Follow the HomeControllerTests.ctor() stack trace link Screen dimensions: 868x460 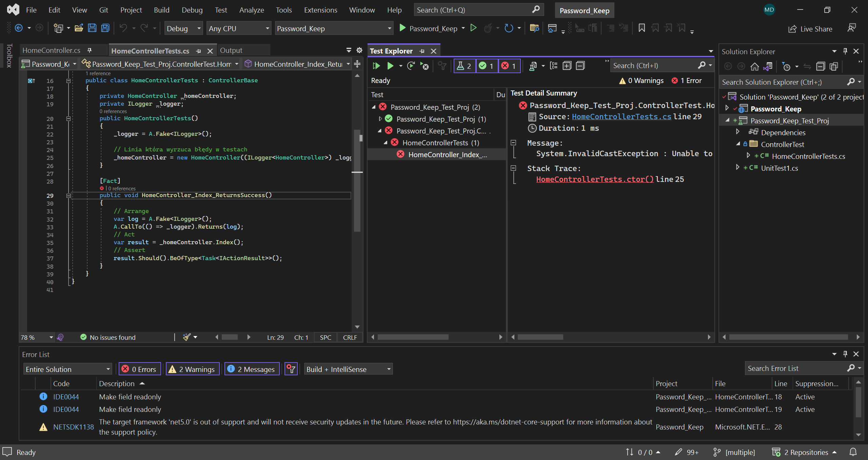595,179
